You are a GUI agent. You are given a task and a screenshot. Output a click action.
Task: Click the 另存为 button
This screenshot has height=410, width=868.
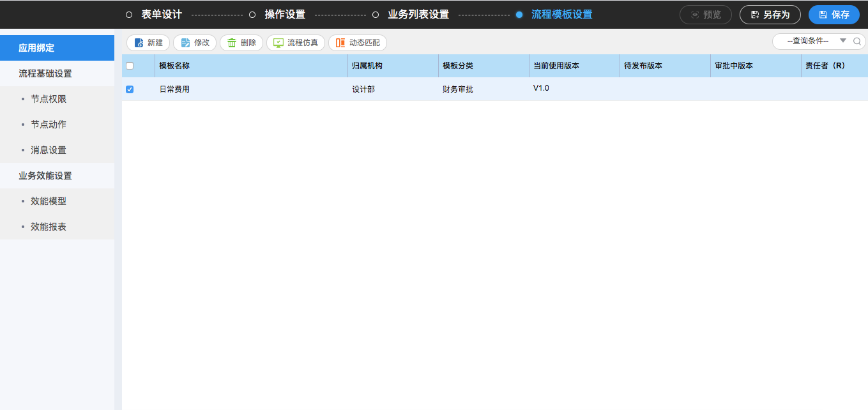click(x=770, y=15)
